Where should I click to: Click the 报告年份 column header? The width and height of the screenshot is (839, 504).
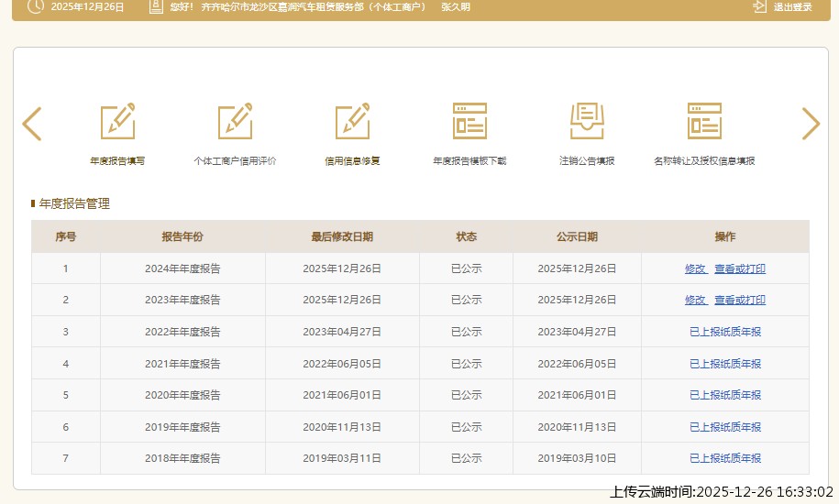point(182,236)
